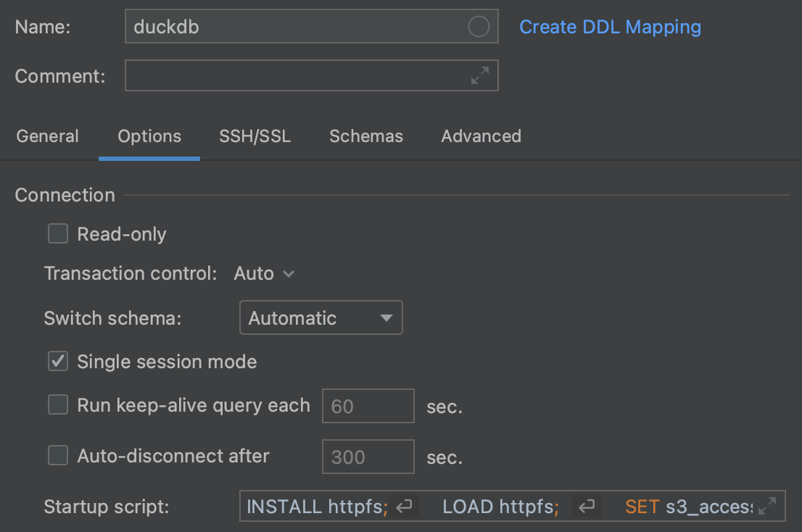Screen dimensions: 802x532
Task: Open the Switch schema dropdown
Action: [x=321, y=317]
